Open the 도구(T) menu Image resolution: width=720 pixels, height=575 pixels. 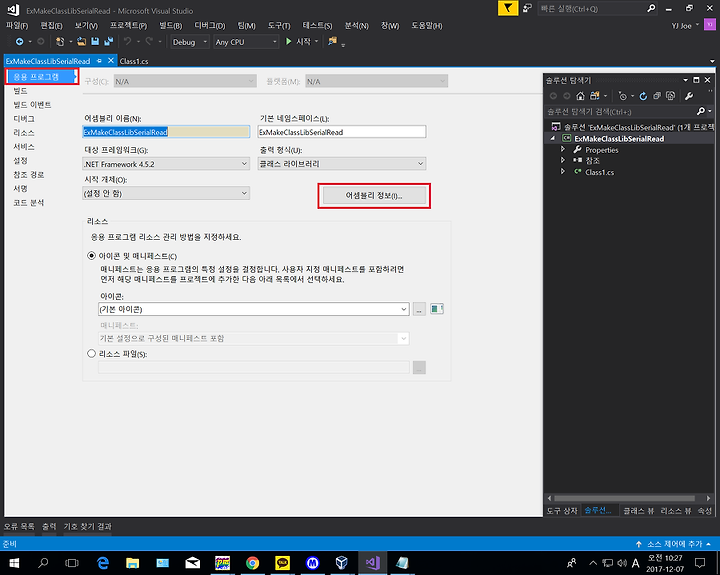point(279,26)
